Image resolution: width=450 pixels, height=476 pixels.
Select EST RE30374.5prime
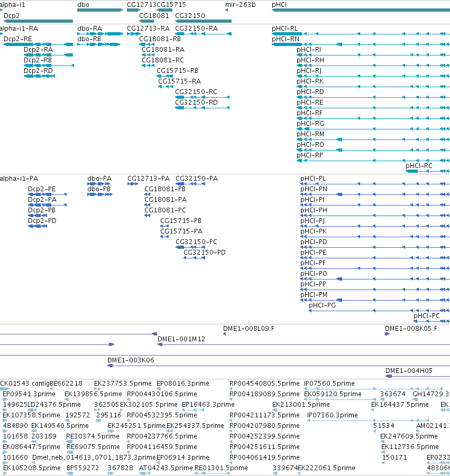pos(93,436)
